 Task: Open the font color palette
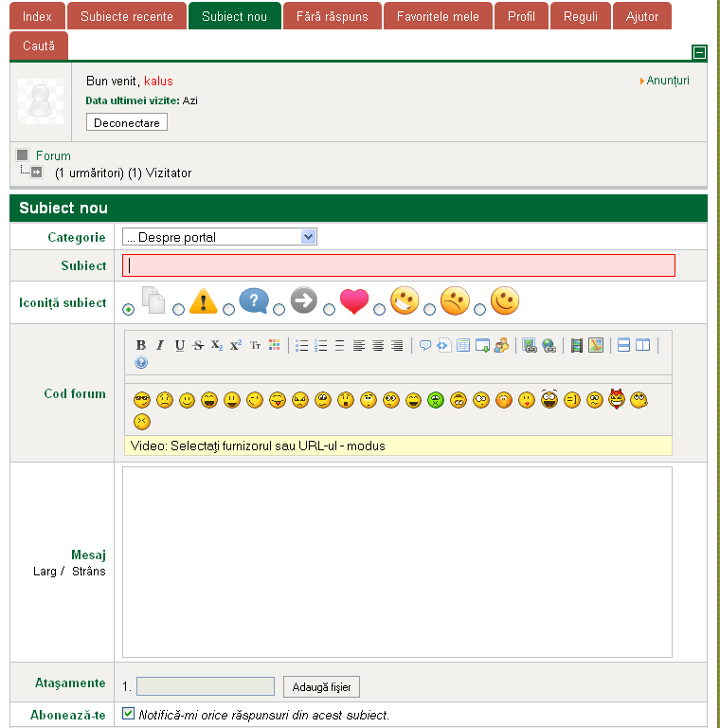click(x=275, y=346)
